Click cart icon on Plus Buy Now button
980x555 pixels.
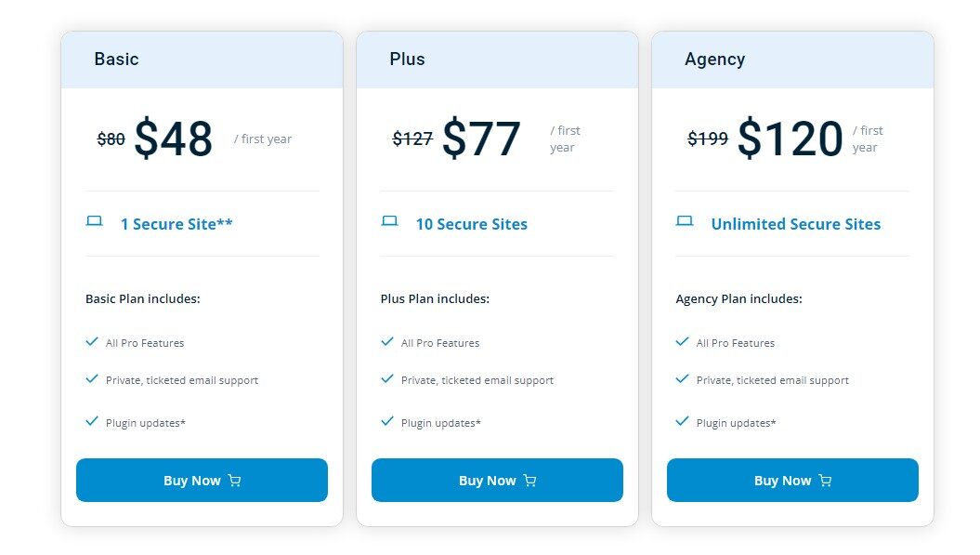(x=529, y=481)
